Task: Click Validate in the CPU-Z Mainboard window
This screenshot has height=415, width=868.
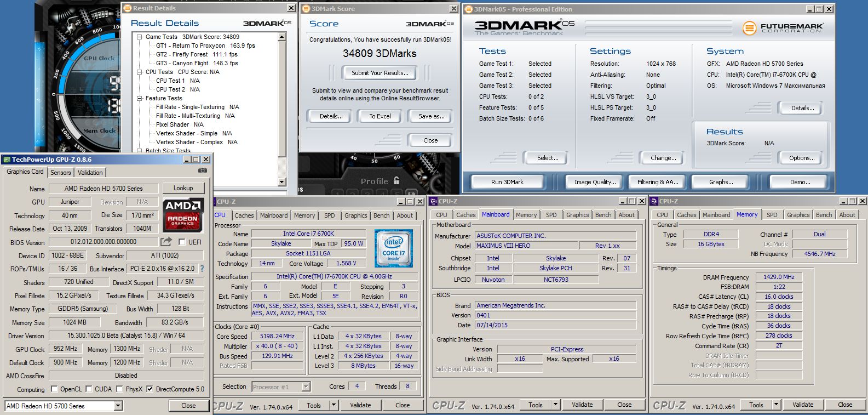Action: pos(582,405)
